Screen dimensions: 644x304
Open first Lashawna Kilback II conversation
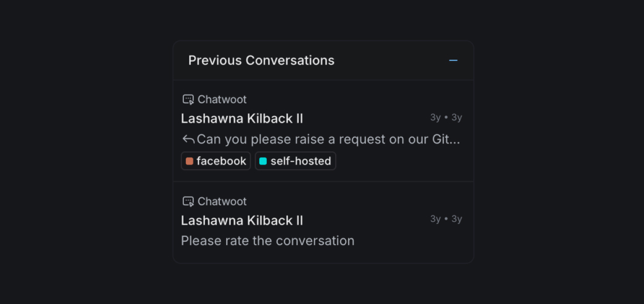pyautogui.click(x=242, y=119)
